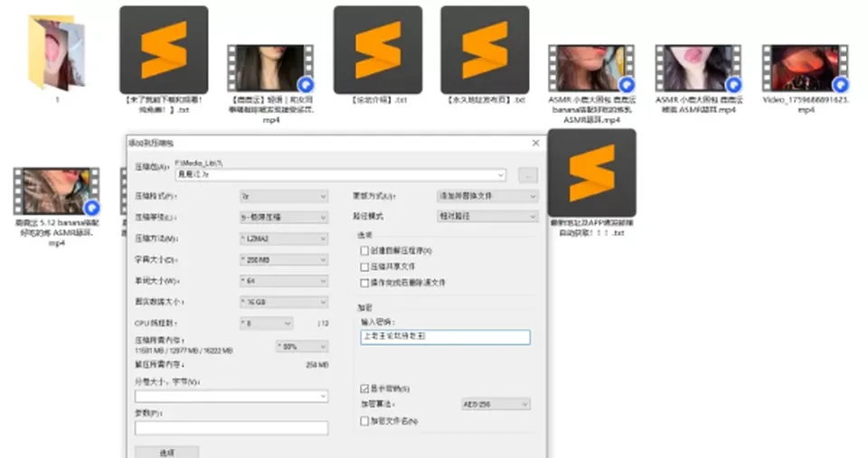Open the AES-256 encryption method dropdown

[x=495, y=405]
